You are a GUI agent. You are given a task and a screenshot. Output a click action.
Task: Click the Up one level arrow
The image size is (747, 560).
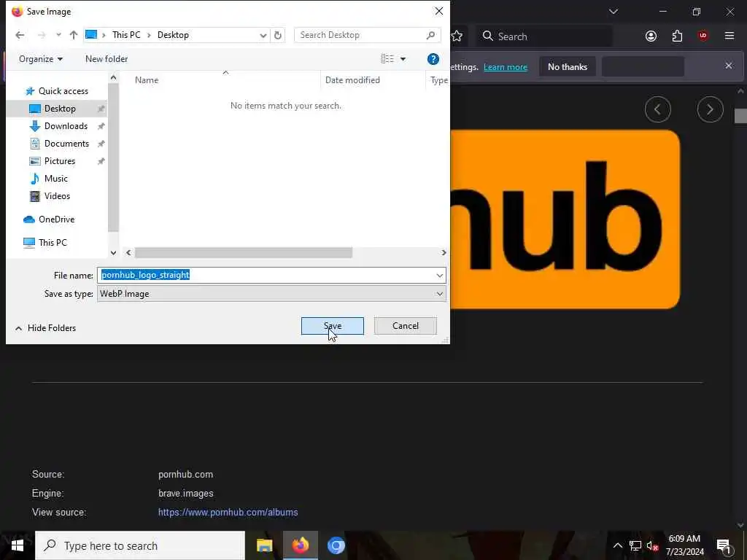tap(74, 35)
